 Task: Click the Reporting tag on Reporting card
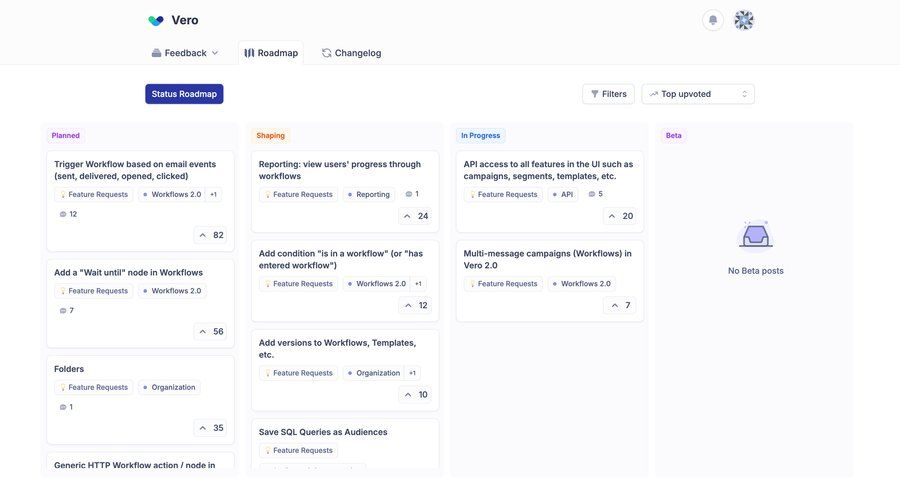368,195
